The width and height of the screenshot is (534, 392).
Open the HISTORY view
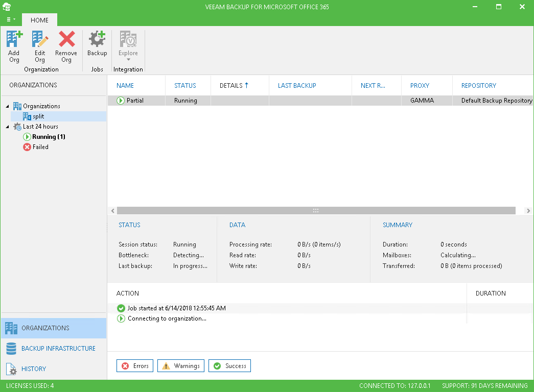coord(54,369)
